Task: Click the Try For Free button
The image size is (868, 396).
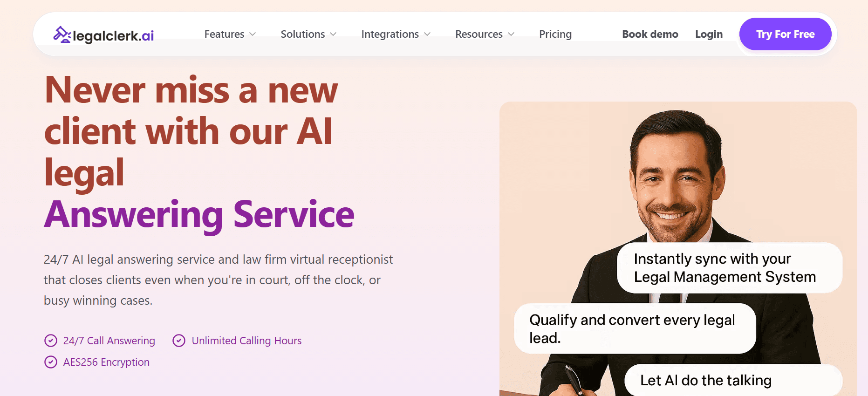Action: click(785, 34)
